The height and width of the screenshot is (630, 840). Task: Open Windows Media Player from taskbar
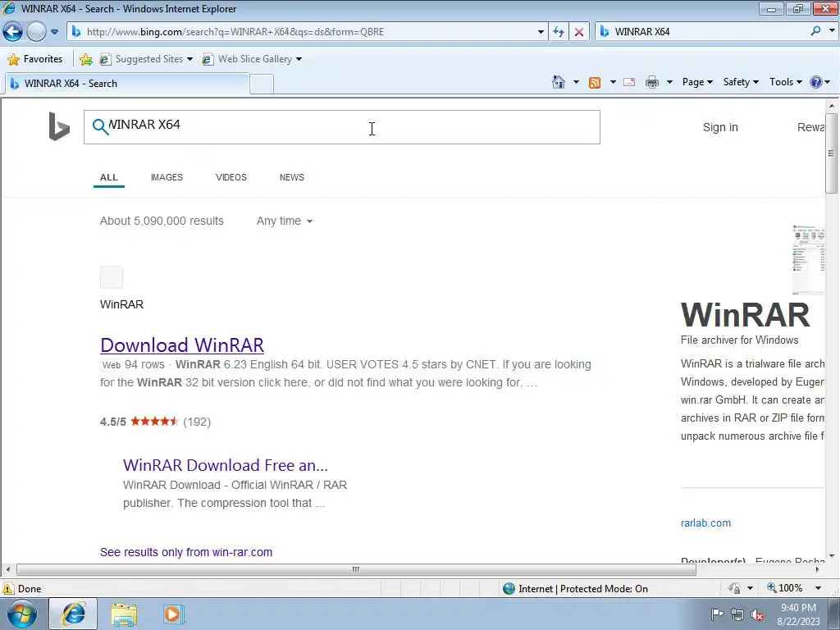[x=172, y=614]
